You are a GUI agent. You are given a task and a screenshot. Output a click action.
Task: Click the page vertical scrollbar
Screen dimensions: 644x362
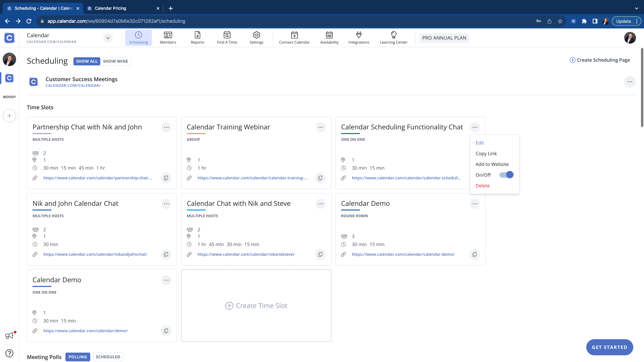point(642,87)
